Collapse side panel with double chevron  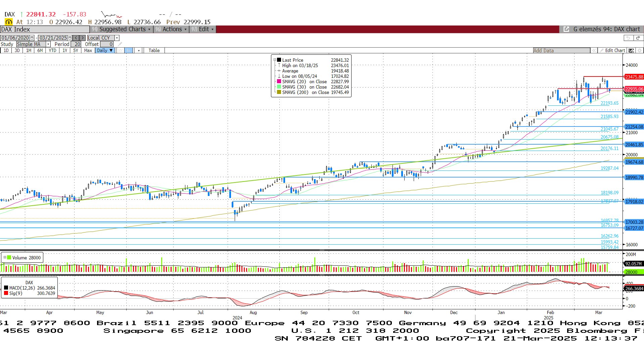point(594,50)
